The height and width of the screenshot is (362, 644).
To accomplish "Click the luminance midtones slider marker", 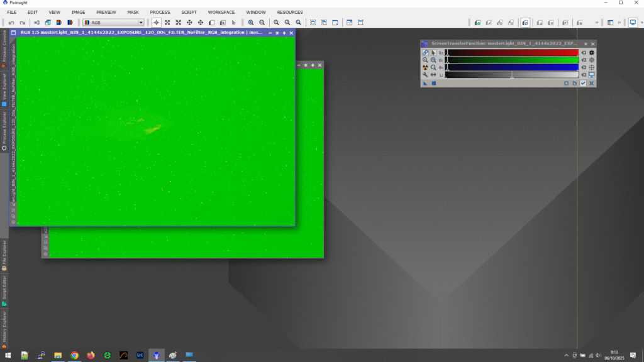I will [512, 75].
